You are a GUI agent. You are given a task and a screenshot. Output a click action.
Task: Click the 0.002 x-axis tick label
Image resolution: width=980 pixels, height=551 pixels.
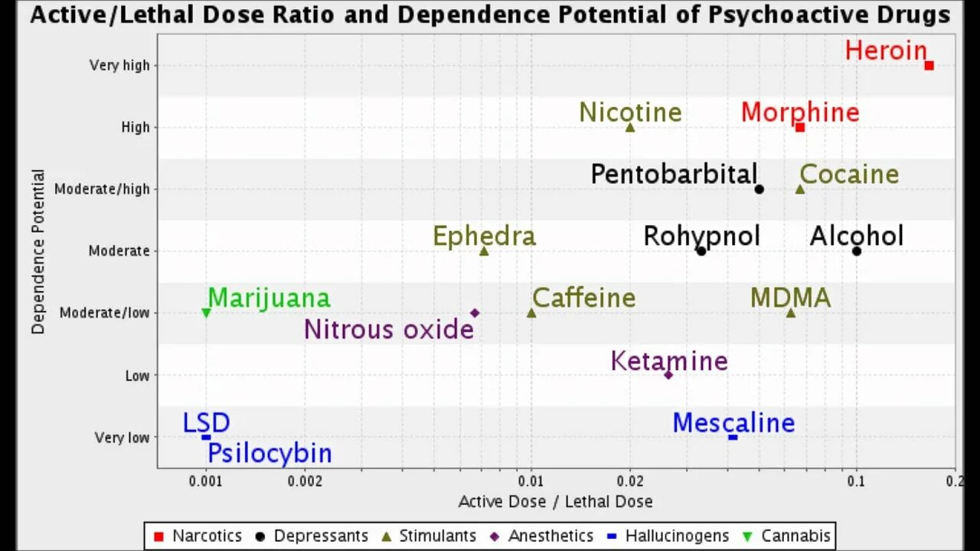(304, 481)
